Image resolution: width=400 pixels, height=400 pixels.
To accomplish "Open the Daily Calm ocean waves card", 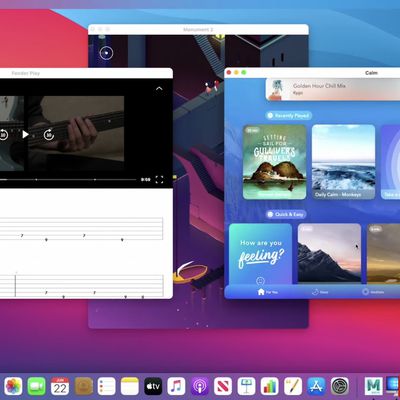I will pos(343,162).
